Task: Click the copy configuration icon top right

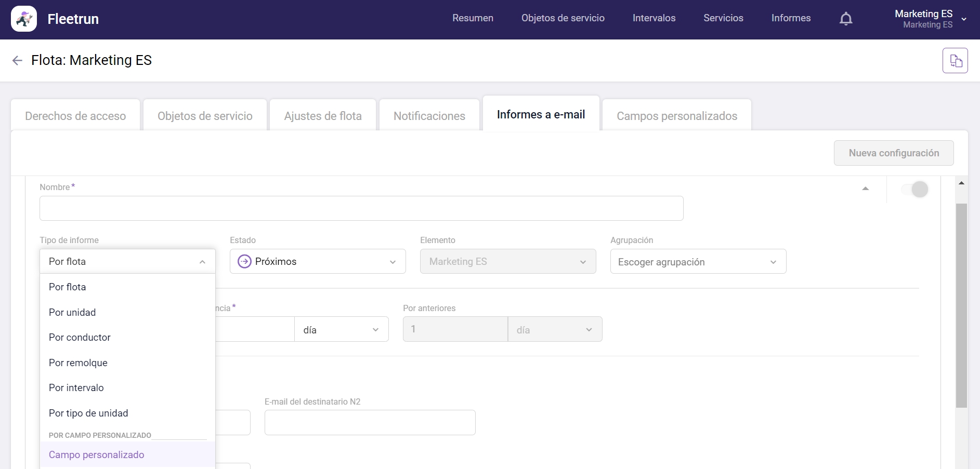Action: pos(955,60)
